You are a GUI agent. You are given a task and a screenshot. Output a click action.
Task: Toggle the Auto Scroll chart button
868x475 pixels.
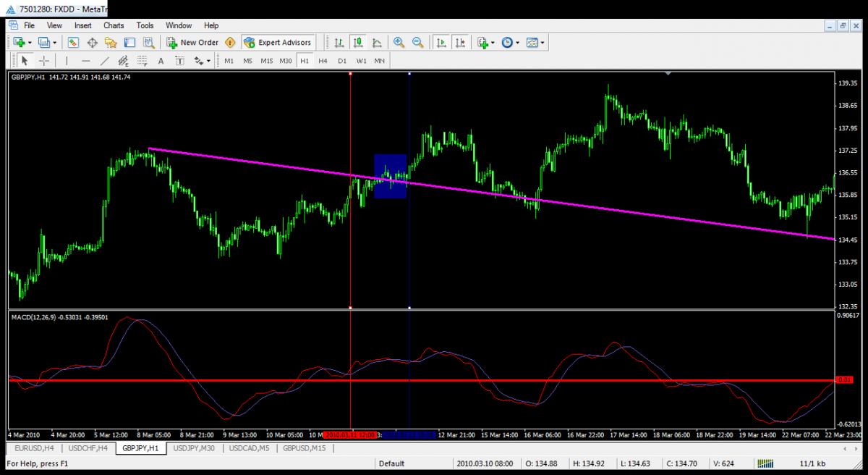(441, 43)
